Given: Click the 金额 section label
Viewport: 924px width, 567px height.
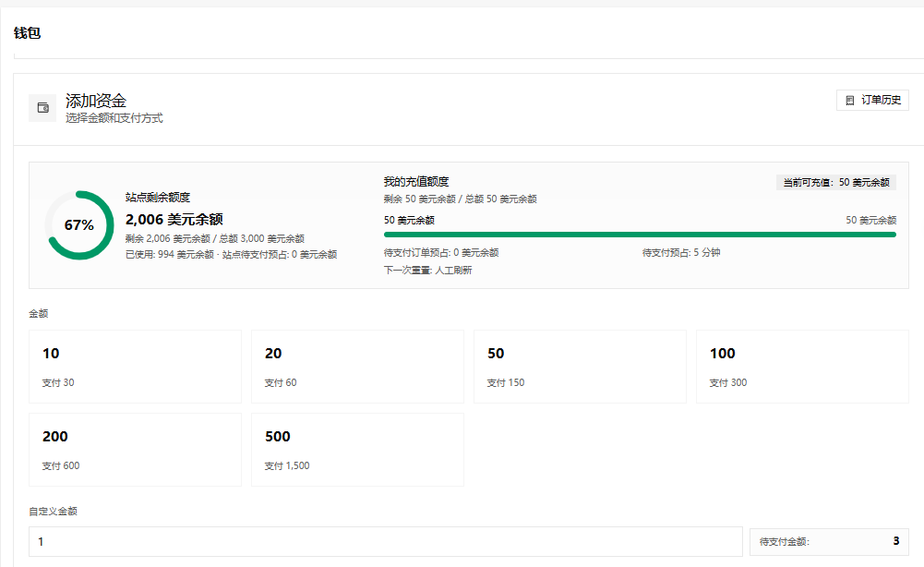Looking at the screenshot, I should click(38, 314).
